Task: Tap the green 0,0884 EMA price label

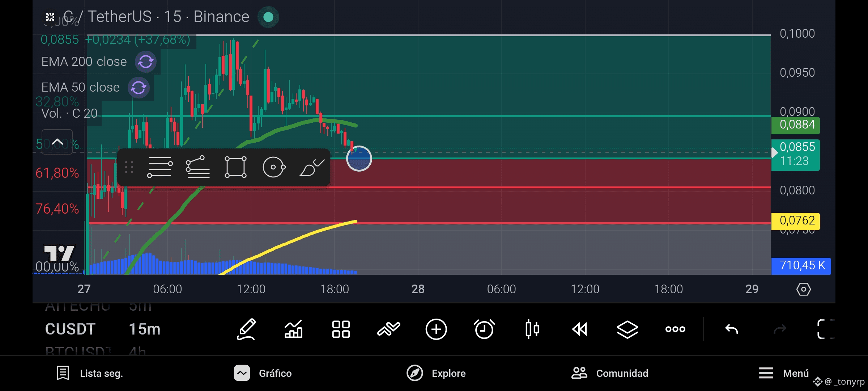Action: (796, 125)
